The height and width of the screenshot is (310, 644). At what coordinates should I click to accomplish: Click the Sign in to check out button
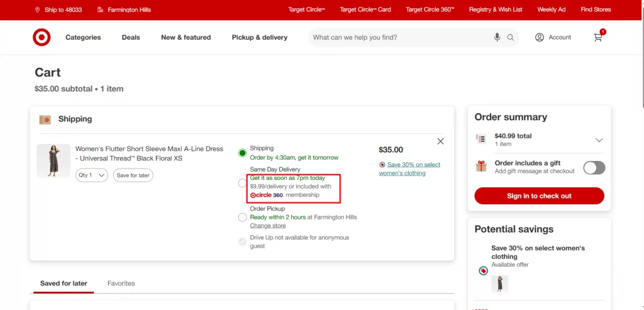[539, 196]
